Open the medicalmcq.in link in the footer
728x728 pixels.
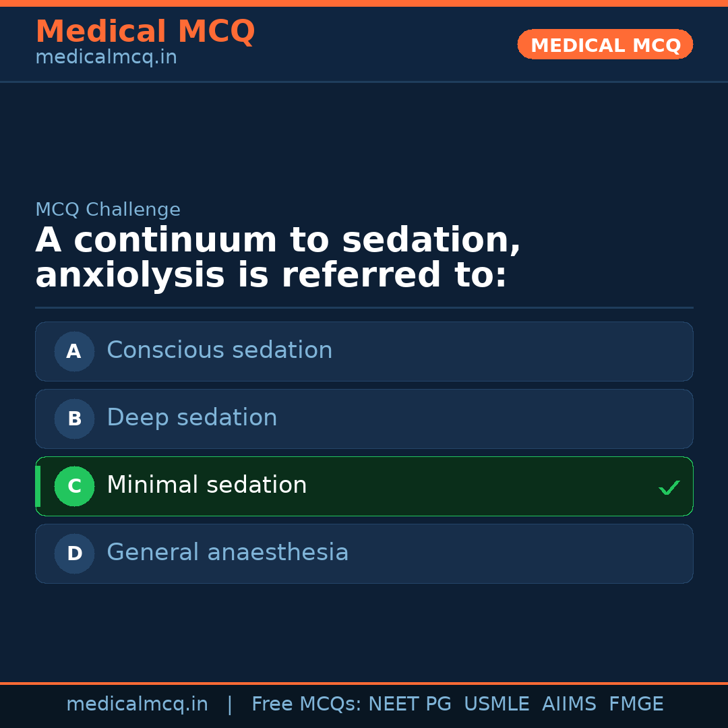point(137,704)
